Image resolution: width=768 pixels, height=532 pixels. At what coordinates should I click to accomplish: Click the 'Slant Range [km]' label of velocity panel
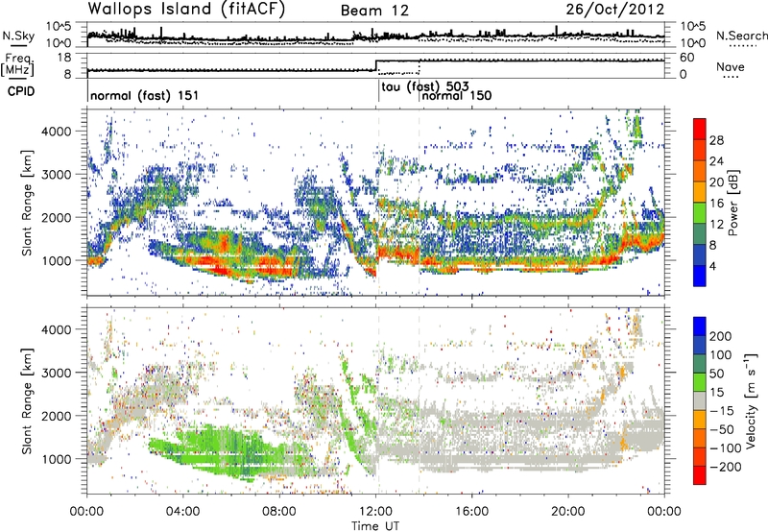[27, 400]
